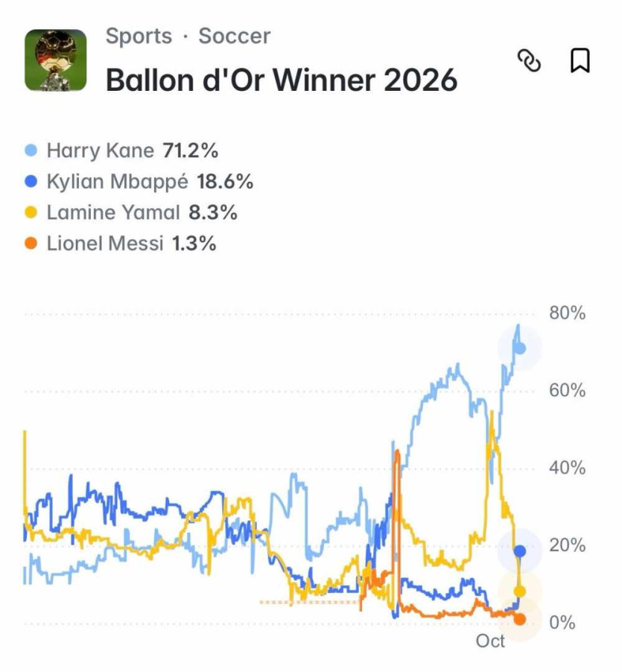This screenshot has height=672, width=622.
Task: Choose the Harry Kane 71.2% entry
Action: coord(121,150)
